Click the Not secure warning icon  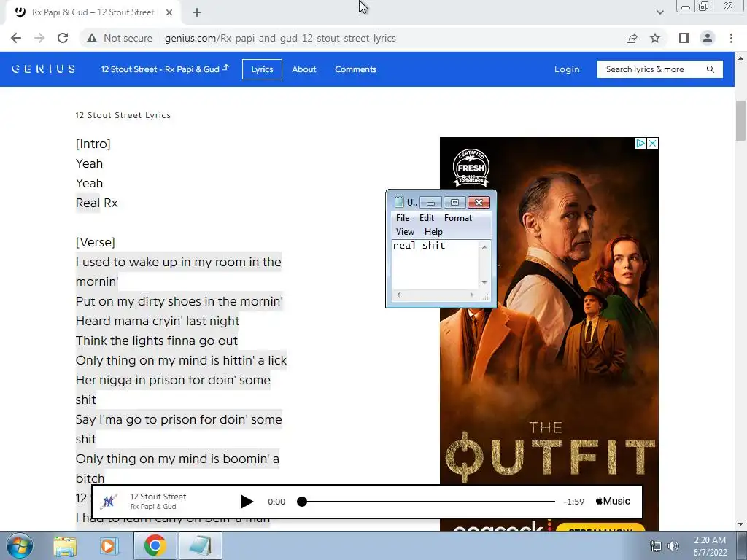[92, 38]
